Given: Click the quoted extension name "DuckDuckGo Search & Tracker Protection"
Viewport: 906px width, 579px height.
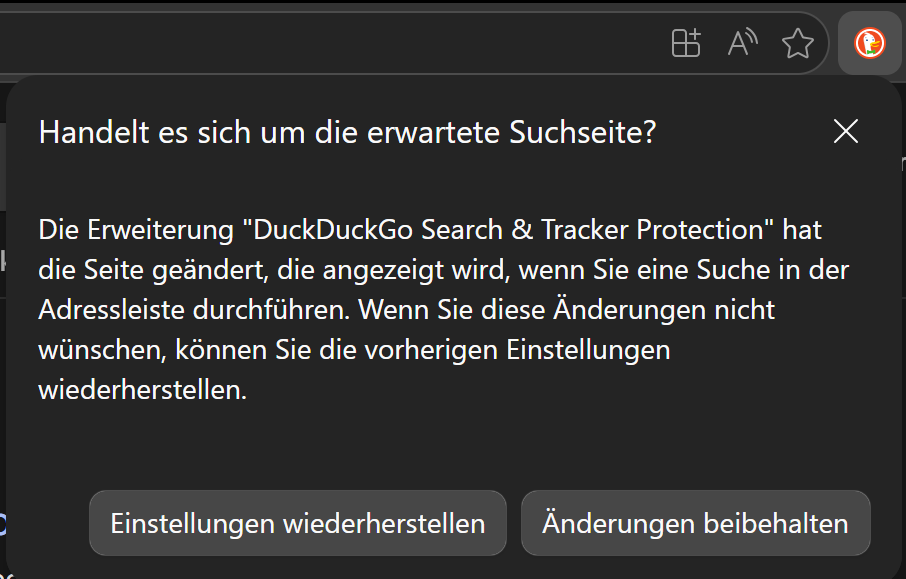Looking at the screenshot, I should pos(509,229).
